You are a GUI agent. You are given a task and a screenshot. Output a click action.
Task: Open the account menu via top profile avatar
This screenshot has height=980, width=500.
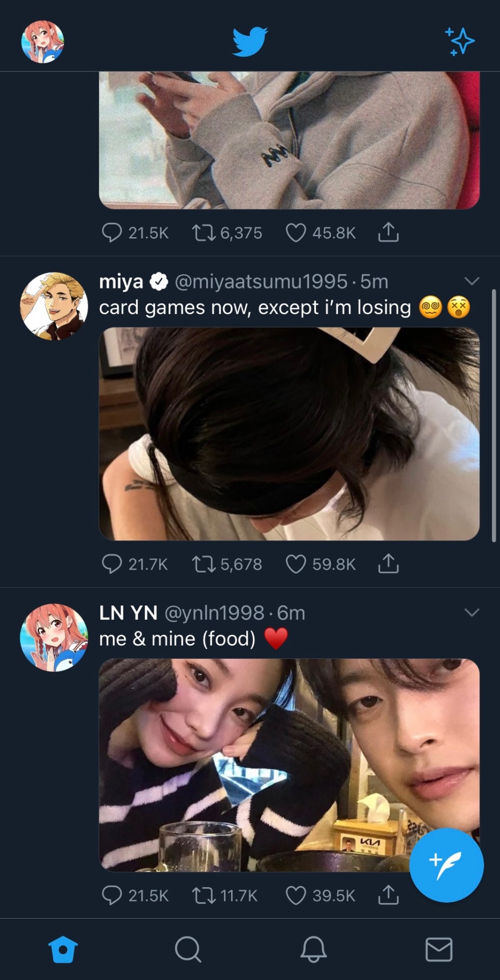click(x=42, y=41)
